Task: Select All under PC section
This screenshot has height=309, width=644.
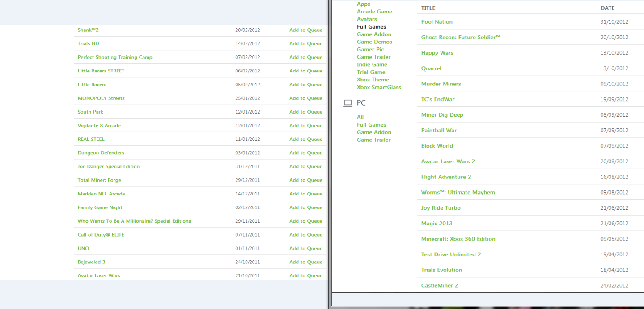Action: tap(360, 117)
